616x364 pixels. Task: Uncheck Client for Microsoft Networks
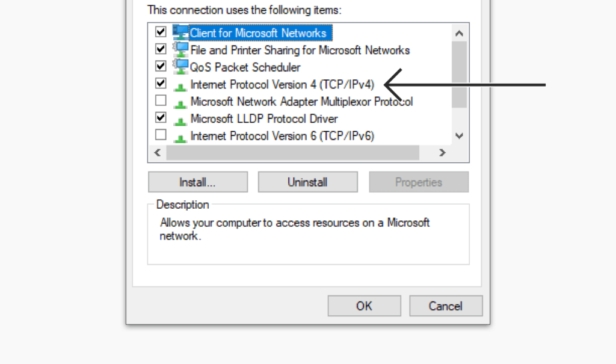pos(160,31)
